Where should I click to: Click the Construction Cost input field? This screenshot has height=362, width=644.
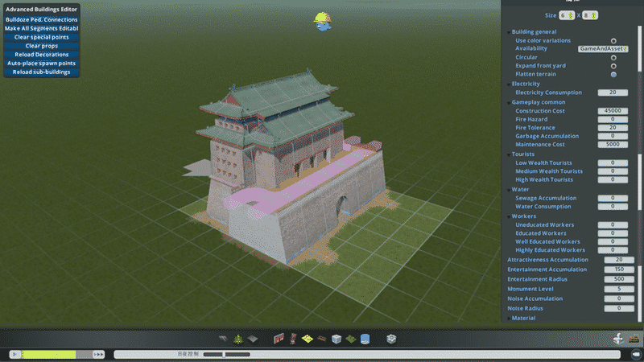tap(613, 111)
